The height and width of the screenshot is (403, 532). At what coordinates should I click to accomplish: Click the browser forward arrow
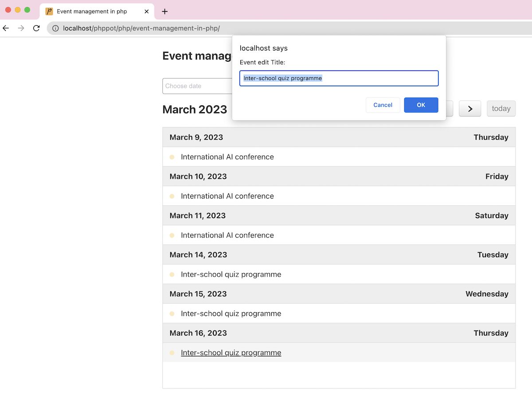[21, 28]
